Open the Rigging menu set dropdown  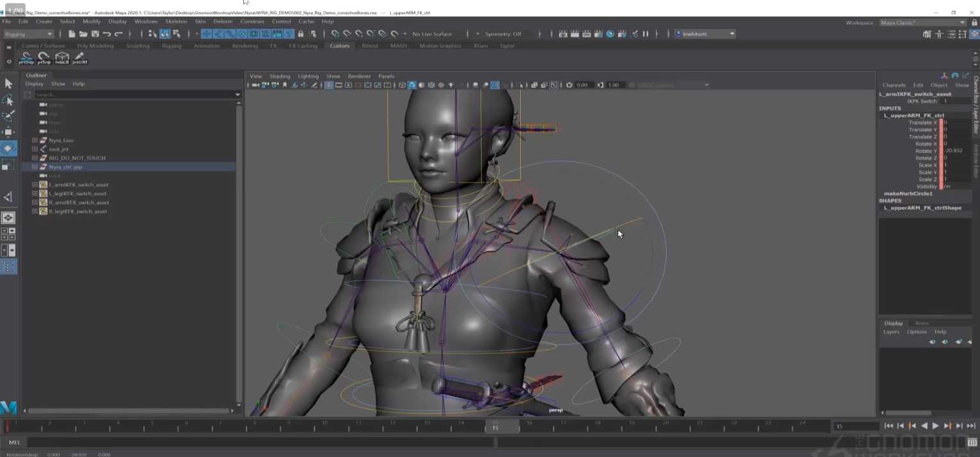(x=28, y=34)
